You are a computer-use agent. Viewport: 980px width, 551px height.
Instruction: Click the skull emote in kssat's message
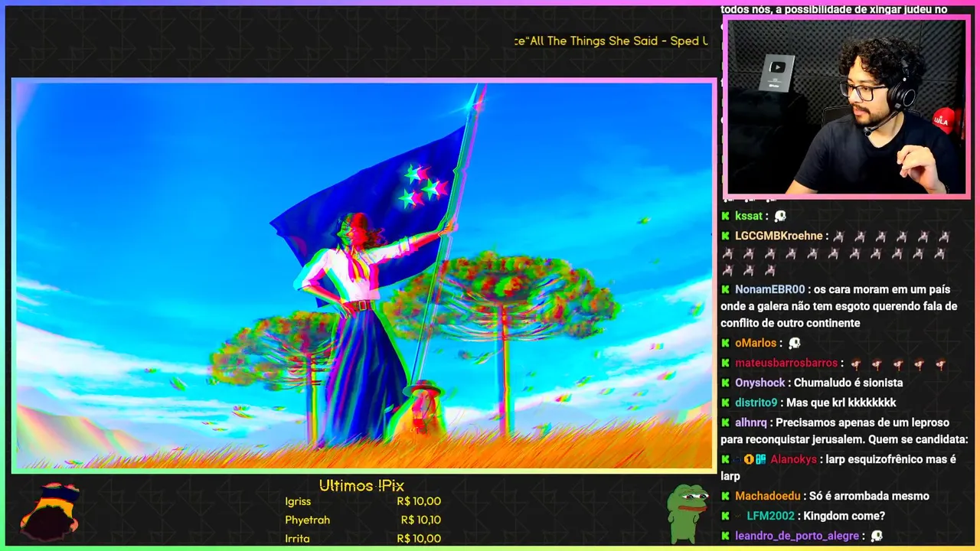coord(780,216)
